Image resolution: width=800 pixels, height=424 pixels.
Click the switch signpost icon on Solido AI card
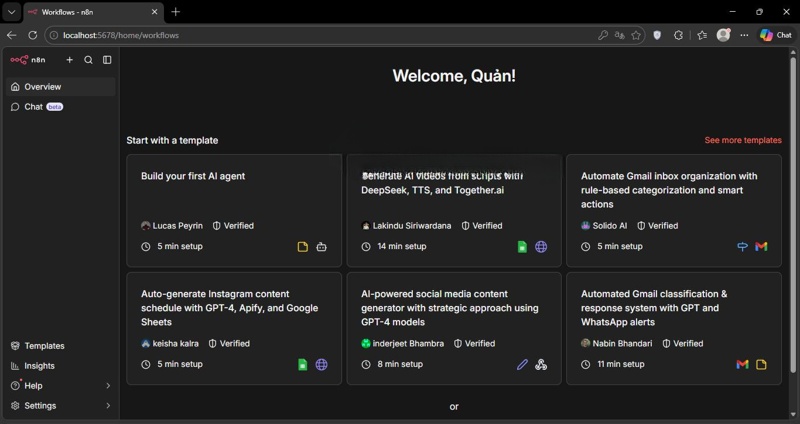pyautogui.click(x=742, y=246)
